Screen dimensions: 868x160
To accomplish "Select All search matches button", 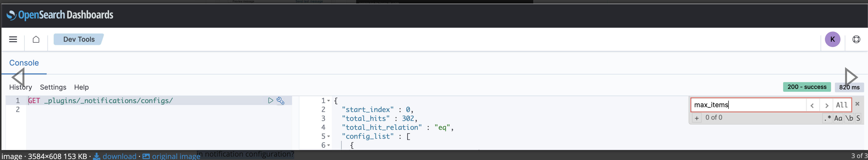I will [842, 105].
